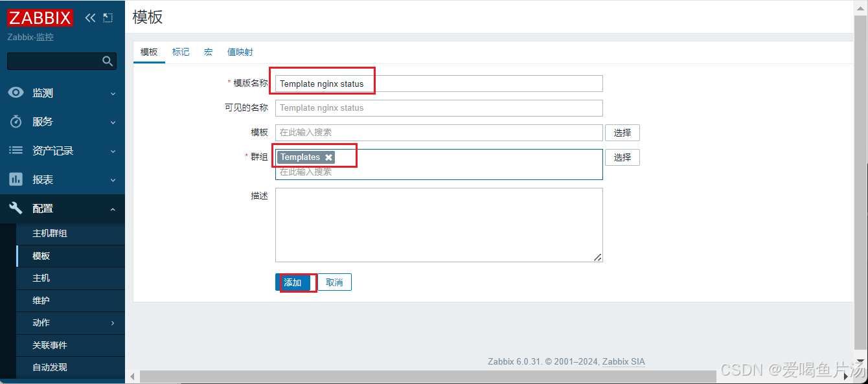The image size is (868, 384).
Task: Expand the 监测 menu chevron
Action: click(x=113, y=93)
